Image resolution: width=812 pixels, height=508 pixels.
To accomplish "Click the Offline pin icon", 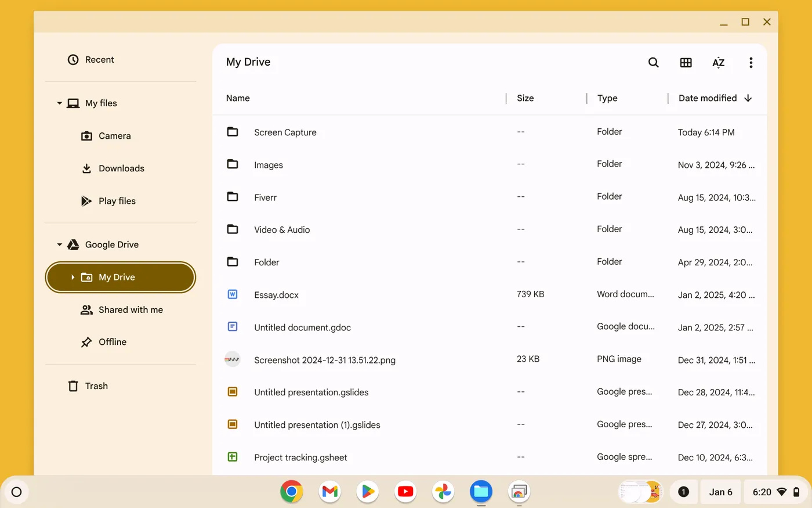I will [86, 342].
